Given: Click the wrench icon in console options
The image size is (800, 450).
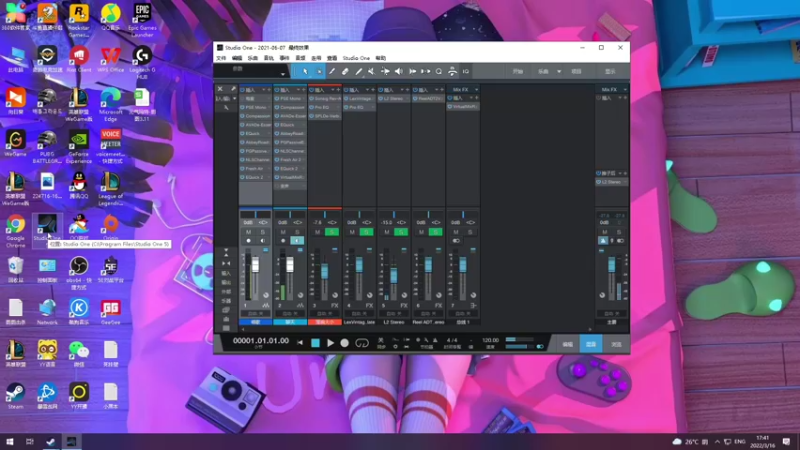Looking at the screenshot, I should (233, 89).
